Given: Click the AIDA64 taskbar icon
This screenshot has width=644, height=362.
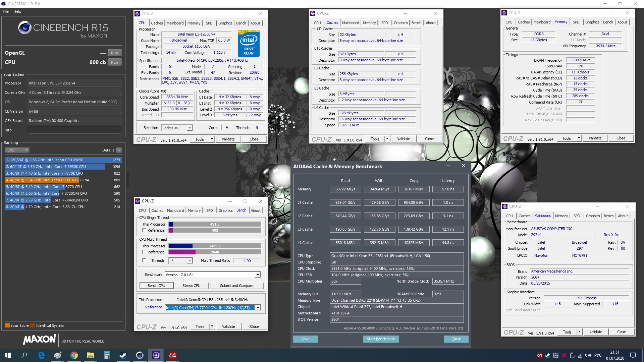Looking at the screenshot, I should pyautogui.click(x=172, y=355).
